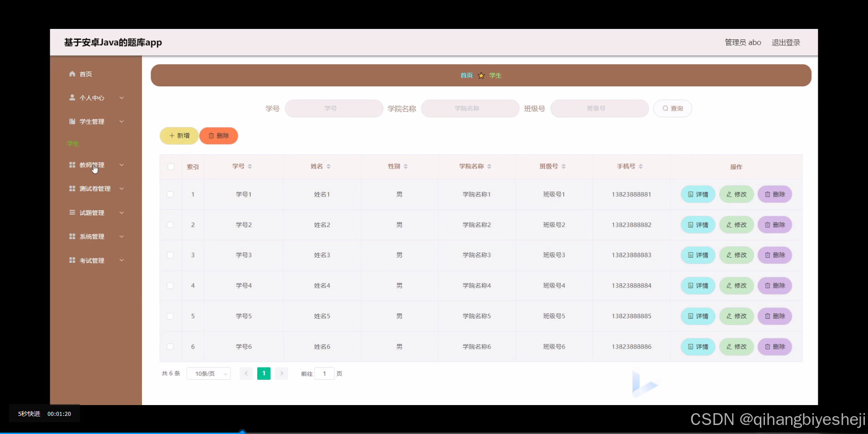
Task: Click the 新增 button to add record
Action: coord(179,136)
